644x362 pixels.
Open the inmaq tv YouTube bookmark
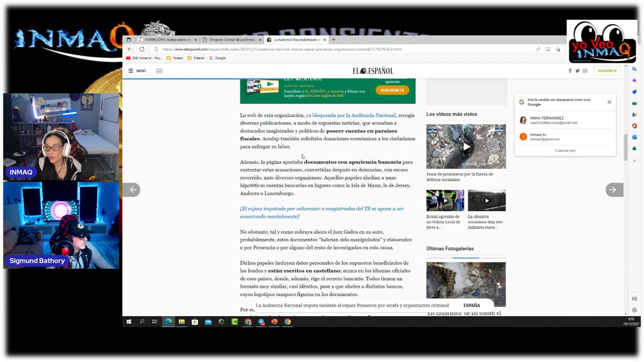click(x=144, y=58)
